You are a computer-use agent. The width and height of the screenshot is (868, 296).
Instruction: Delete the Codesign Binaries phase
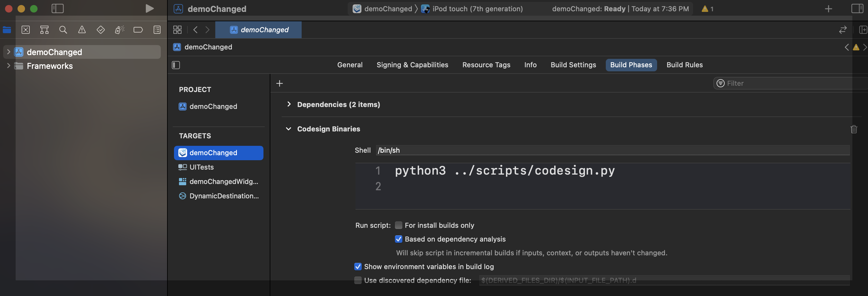pyautogui.click(x=854, y=129)
